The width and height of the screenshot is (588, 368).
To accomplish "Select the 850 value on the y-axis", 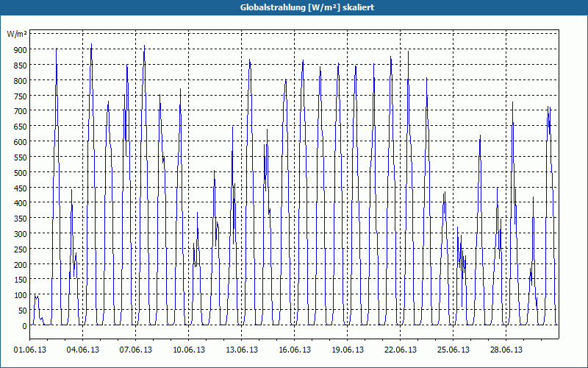I will [x=21, y=66].
